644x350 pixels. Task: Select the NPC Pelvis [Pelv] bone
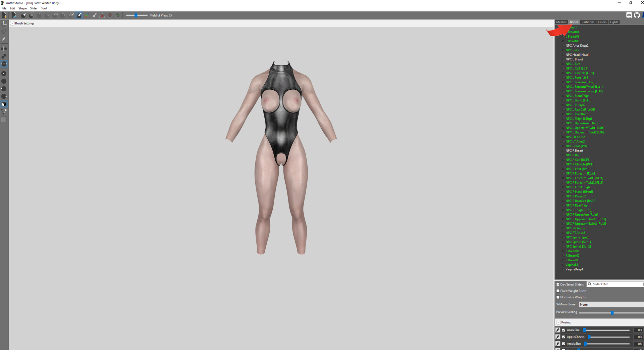577,146
